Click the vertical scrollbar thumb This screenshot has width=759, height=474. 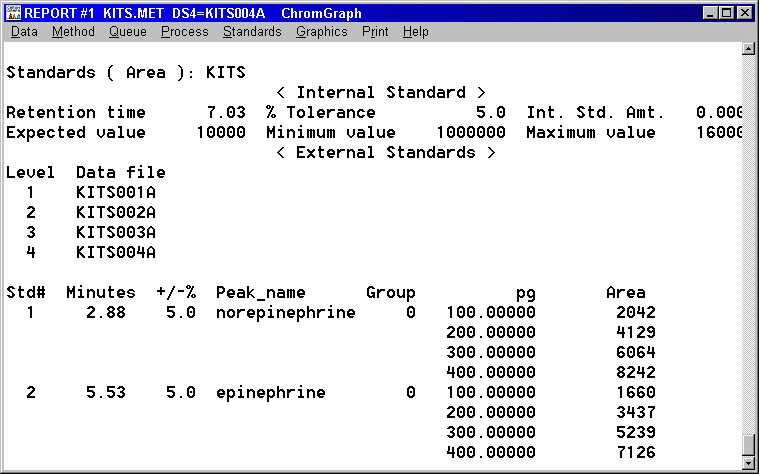(x=749, y=445)
